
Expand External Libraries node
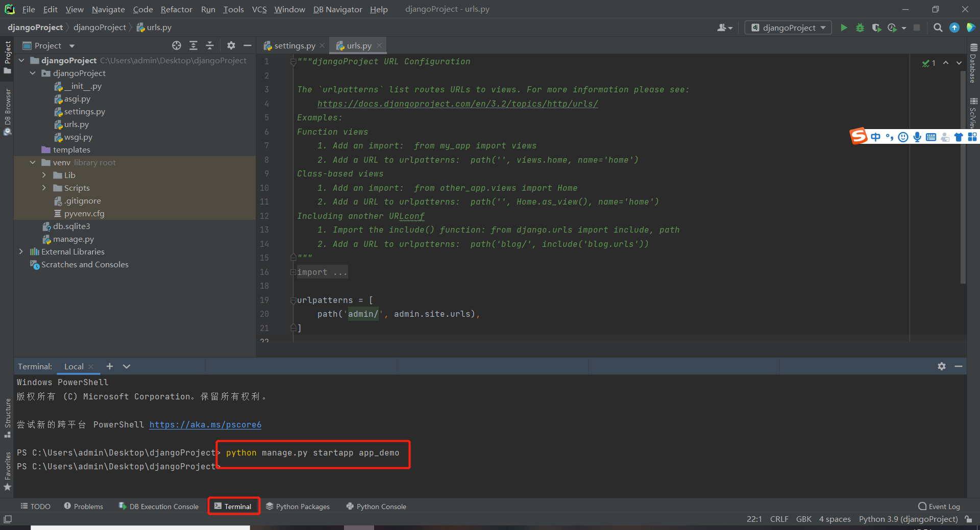[21, 251]
